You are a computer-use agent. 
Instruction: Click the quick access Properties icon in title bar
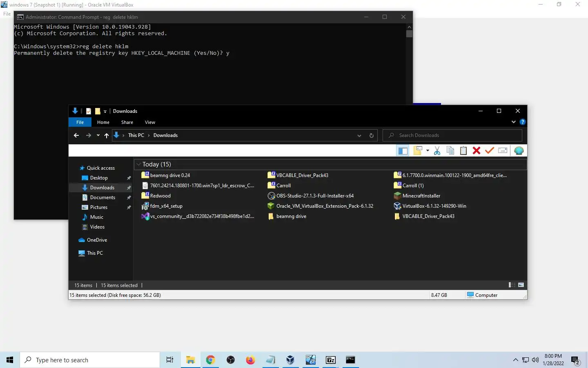[88, 111]
